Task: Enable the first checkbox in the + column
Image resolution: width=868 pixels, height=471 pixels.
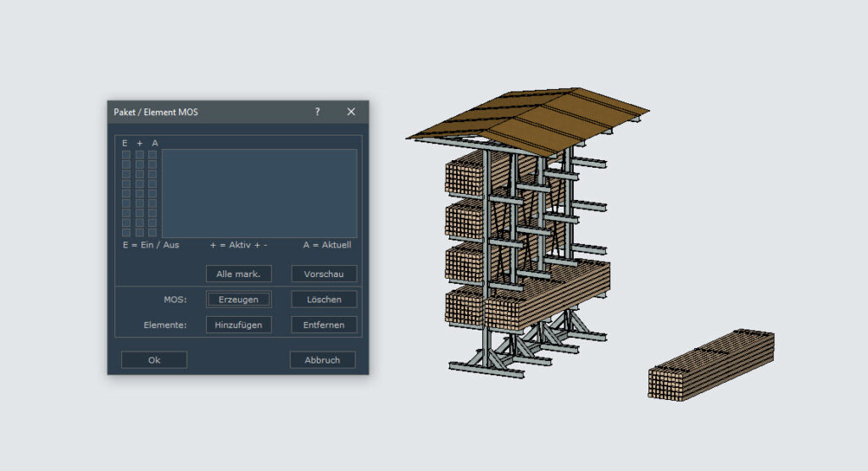Action: [139, 155]
